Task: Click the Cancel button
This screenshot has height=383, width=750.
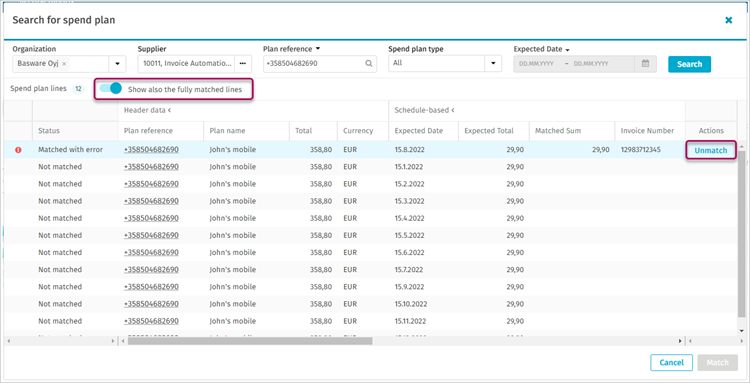Action: [x=672, y=363]
